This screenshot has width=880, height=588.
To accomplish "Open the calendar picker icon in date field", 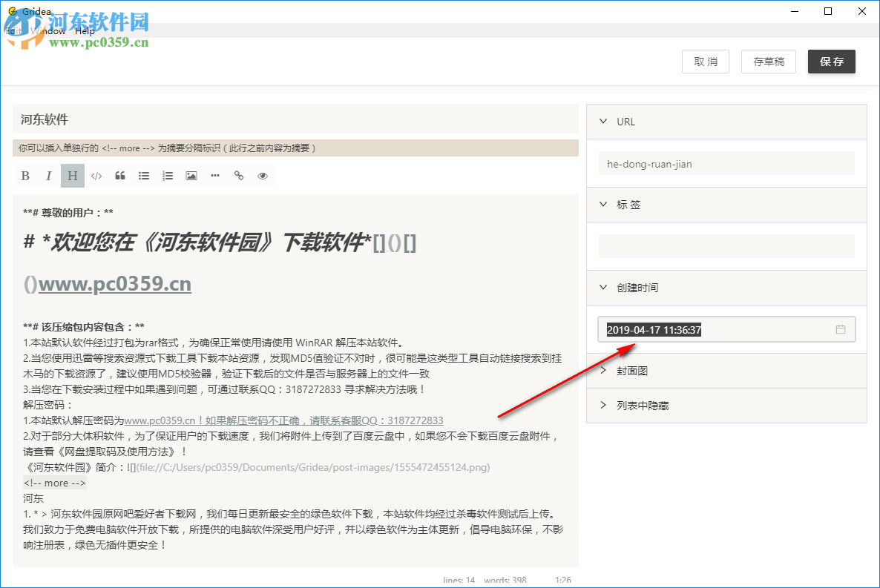I will 840,329.
